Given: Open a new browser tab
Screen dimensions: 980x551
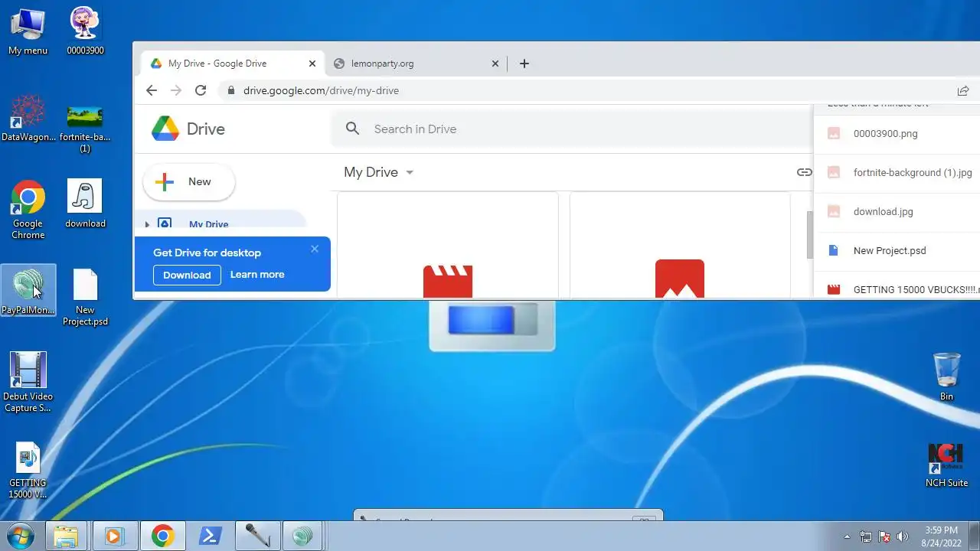Looking at the screenshot, I should pos(524,64).
